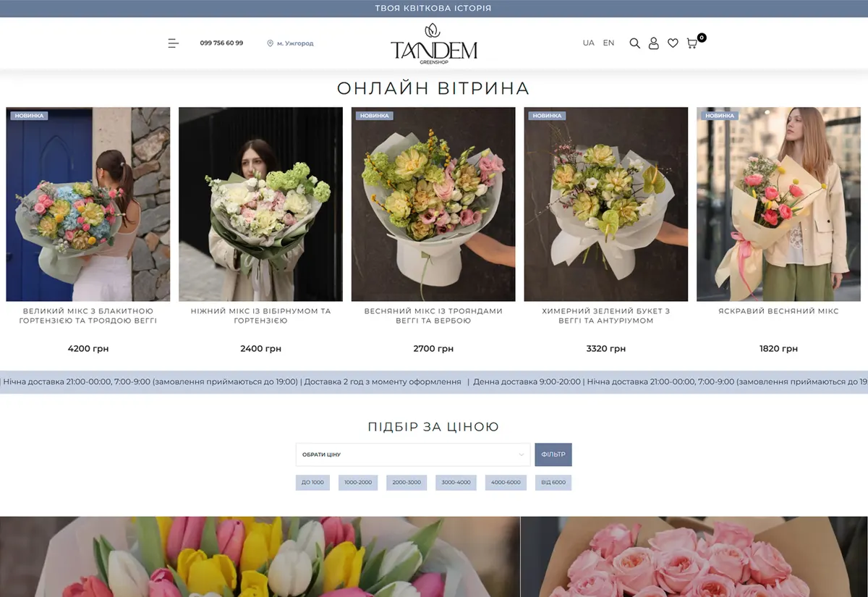Screen dimensions: 868x597
Task: Open the wishlist heart icon
Action: [673, 43]
